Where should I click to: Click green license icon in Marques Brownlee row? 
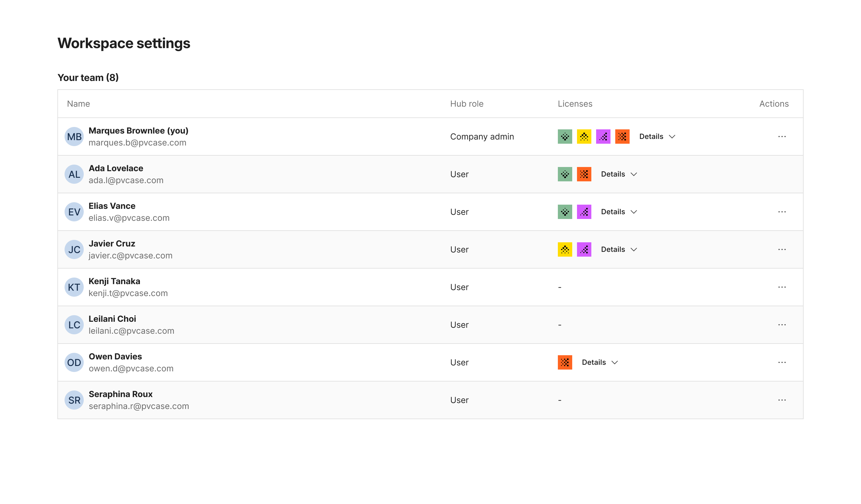click(x=565, y=137)
